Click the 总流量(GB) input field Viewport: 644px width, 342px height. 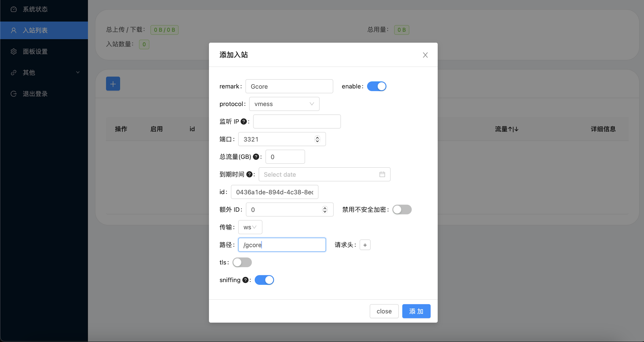coord(285,157)
